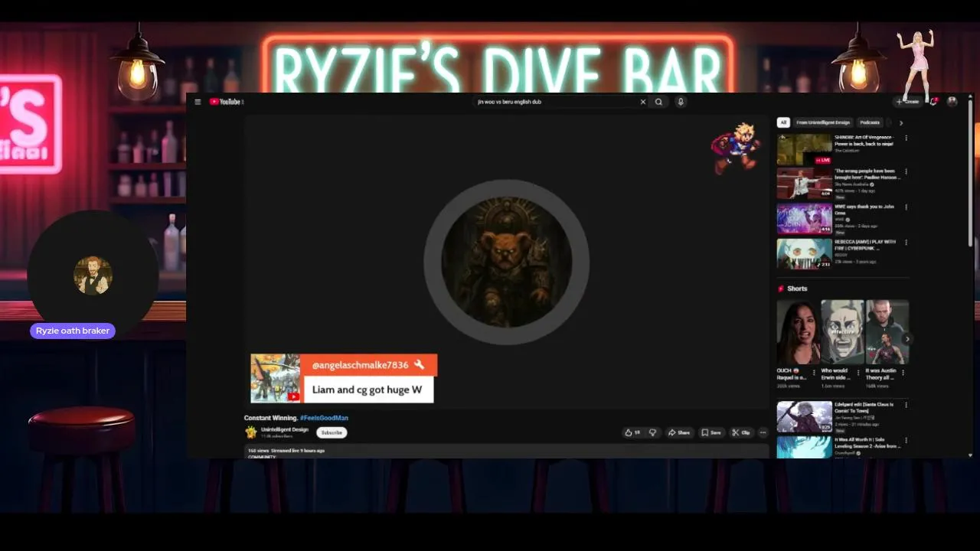Click the teddy bear avatar in video

tap(506, 262)
